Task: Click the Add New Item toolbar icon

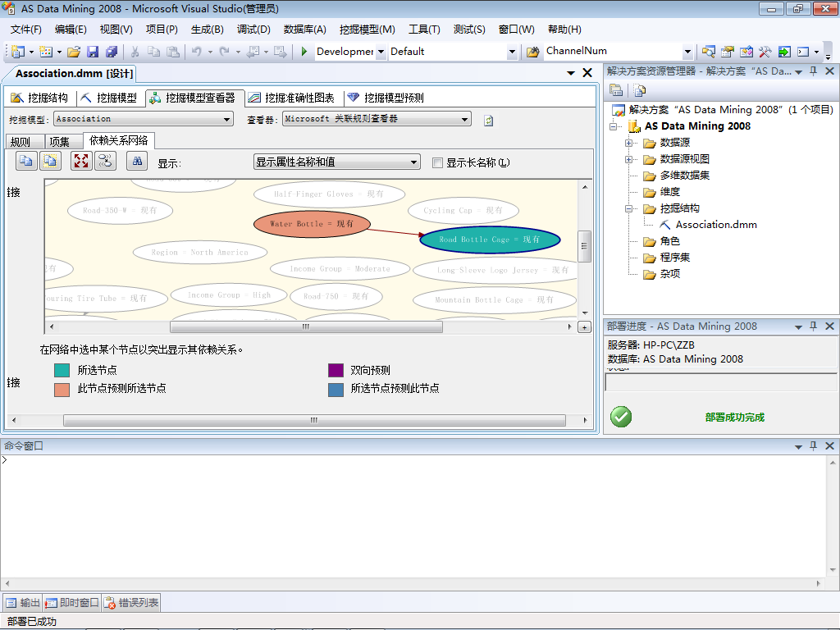Action: click(x=46, y=52)
